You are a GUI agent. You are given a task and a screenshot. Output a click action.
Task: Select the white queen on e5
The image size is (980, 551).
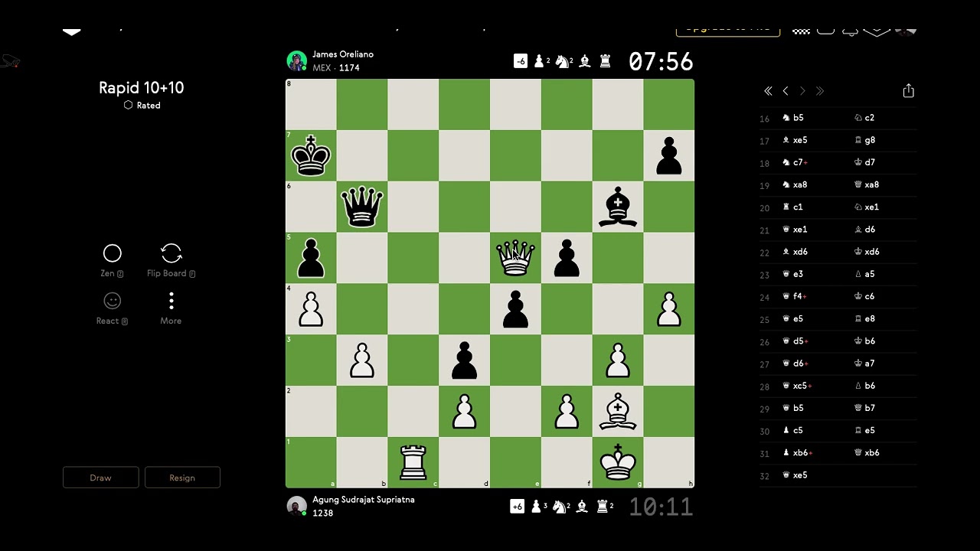click(x=515, y=258)
